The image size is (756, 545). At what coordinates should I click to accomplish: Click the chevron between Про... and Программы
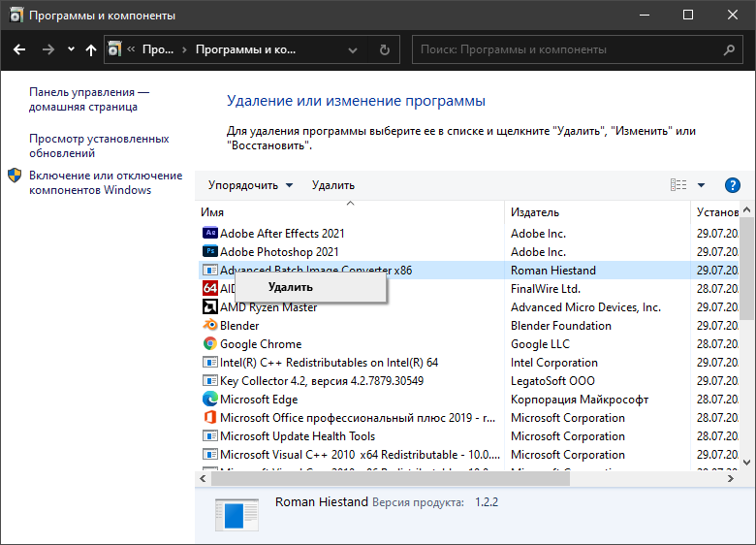(x=184, y=49)
